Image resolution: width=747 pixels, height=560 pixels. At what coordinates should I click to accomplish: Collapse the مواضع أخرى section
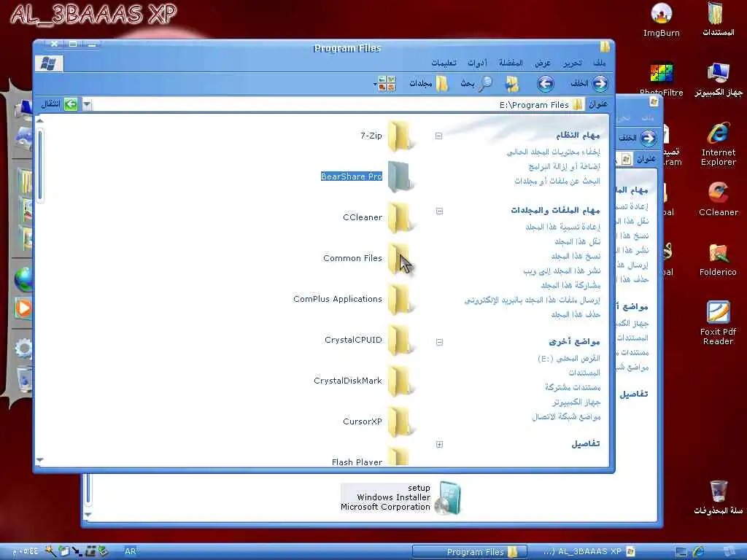tap(439, 342)
